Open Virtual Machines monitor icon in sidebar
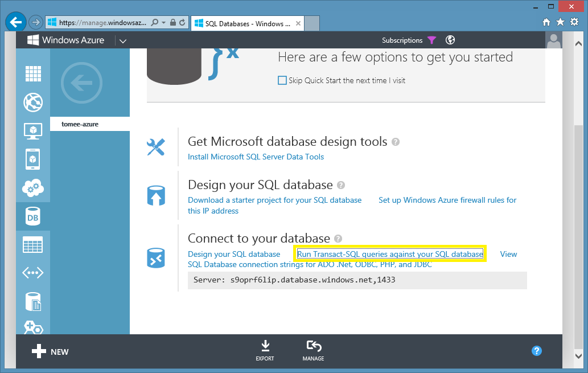Image resolution: width=588 pixels, height=373 pixels. click(x=33, y=132)
